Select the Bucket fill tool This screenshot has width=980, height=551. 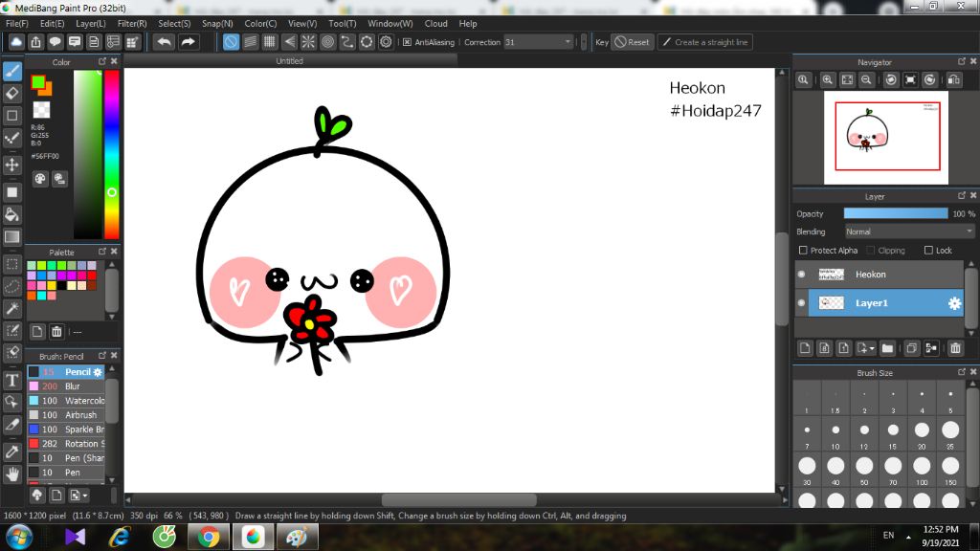pyautogui.click(x=11, y=214)
